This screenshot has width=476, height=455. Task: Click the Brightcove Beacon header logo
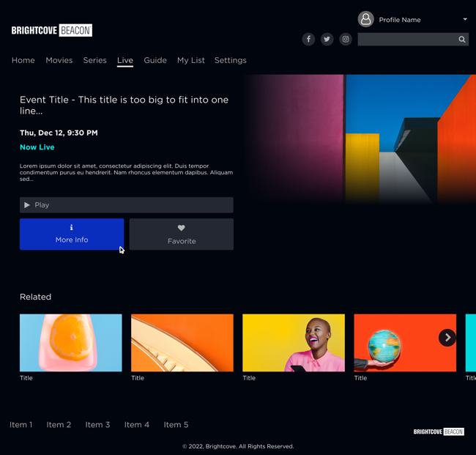pos(52,31)
